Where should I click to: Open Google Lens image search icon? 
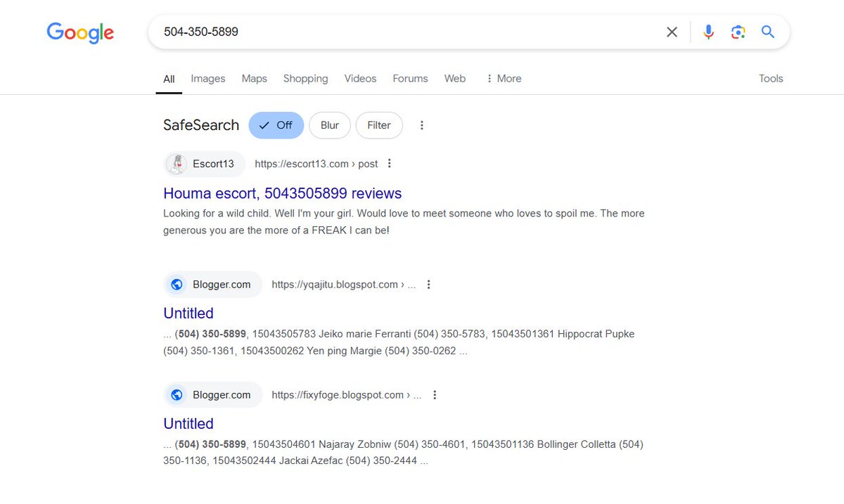[x=738, y=32]
